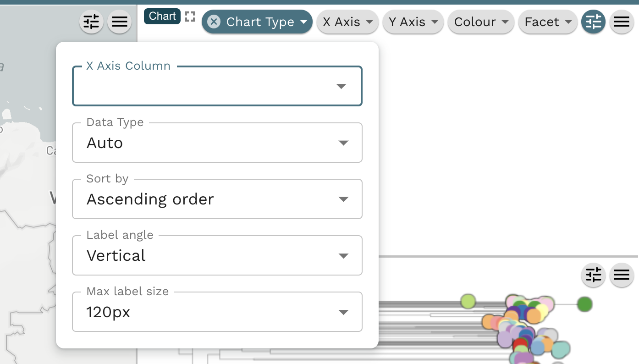Open the map panel controls sliders icon

click(91, 22)
